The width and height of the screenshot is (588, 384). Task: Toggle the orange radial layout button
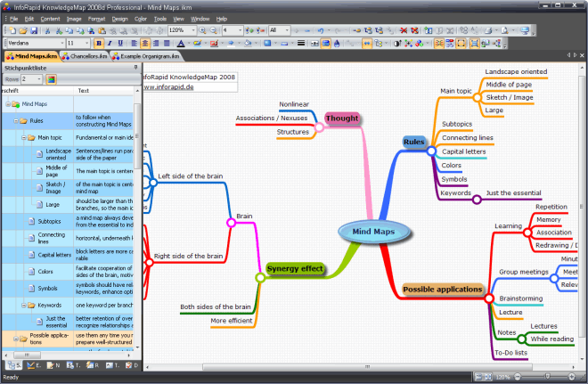pyautogui.click(x=438, y=44)
